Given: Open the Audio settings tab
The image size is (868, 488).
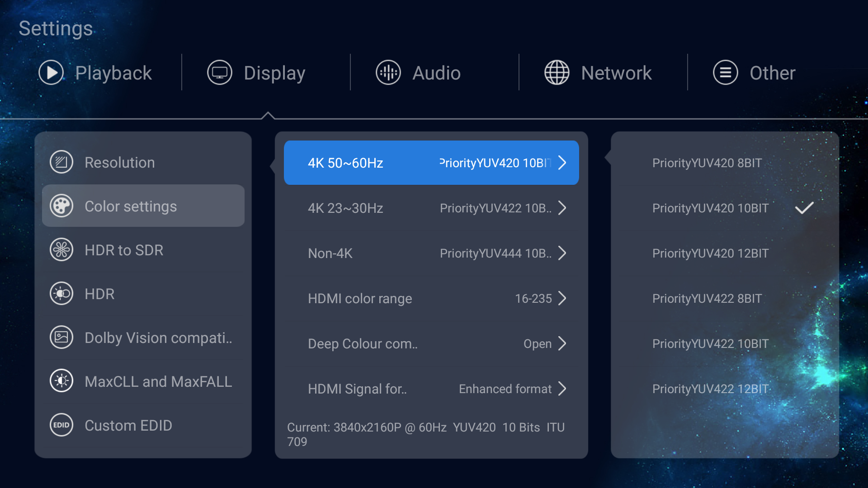Looking at the screenshot, I should [418, 73].
